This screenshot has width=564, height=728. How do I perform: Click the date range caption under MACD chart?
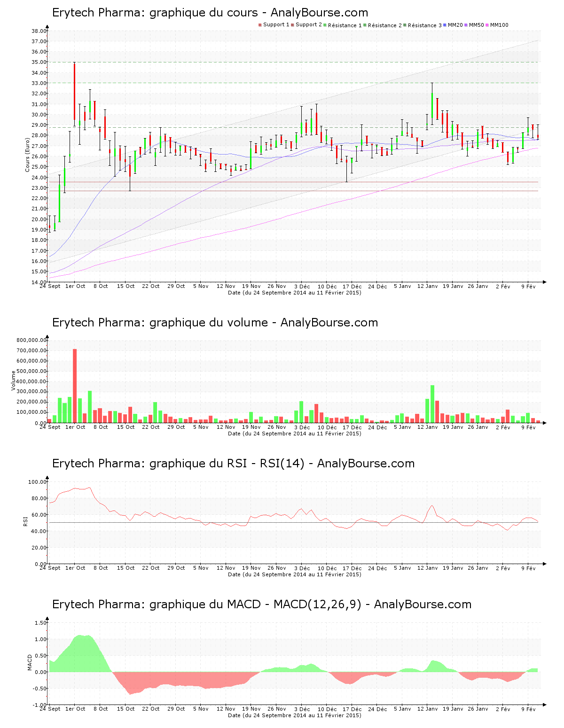point(295,715)
